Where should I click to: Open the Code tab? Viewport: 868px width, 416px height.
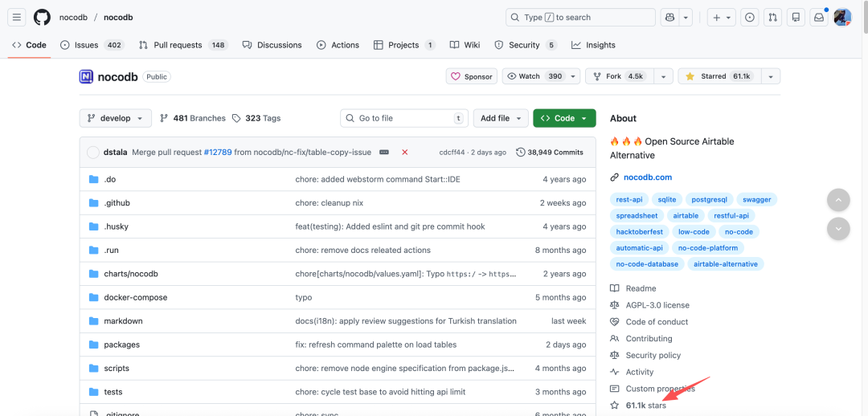30,45
